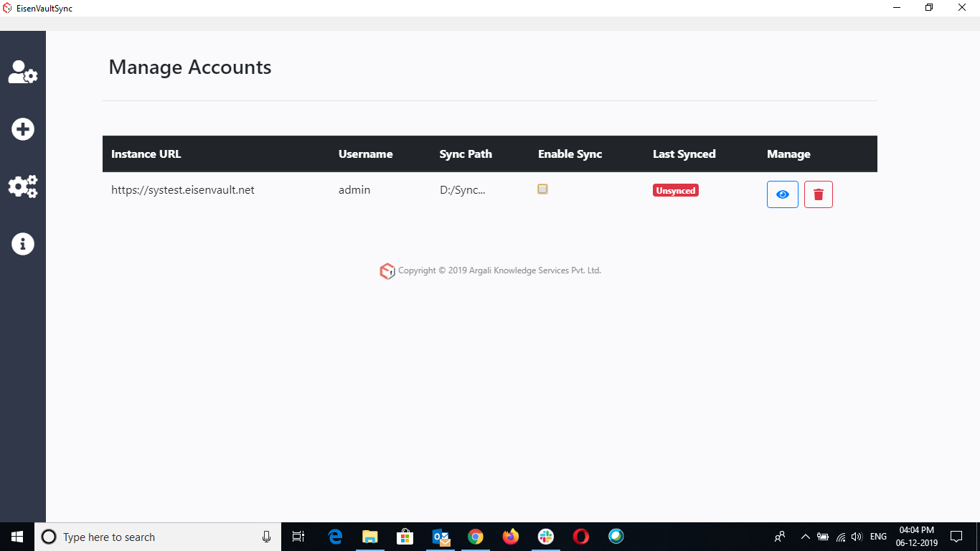The image size is (980, 551).
Task: Click the Sync Path column header
Action: click(x=466, y=154)
